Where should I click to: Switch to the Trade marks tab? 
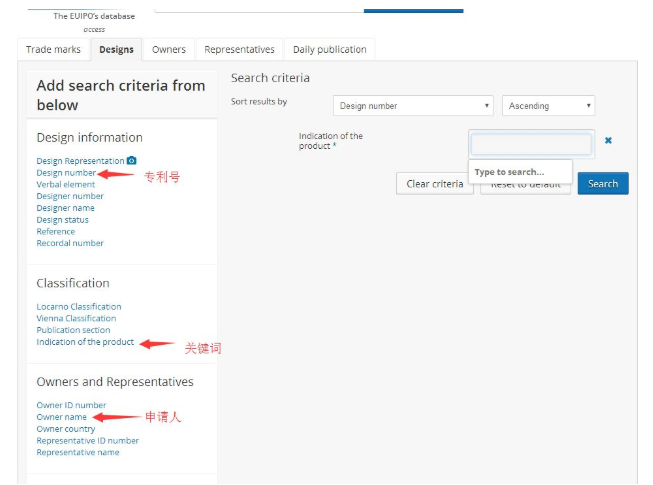click(53, 50)
